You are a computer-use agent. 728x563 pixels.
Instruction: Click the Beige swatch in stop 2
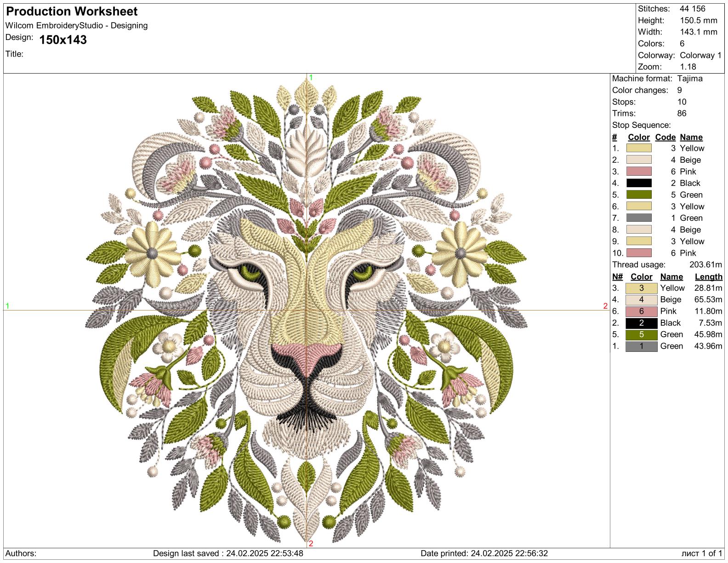639,160
